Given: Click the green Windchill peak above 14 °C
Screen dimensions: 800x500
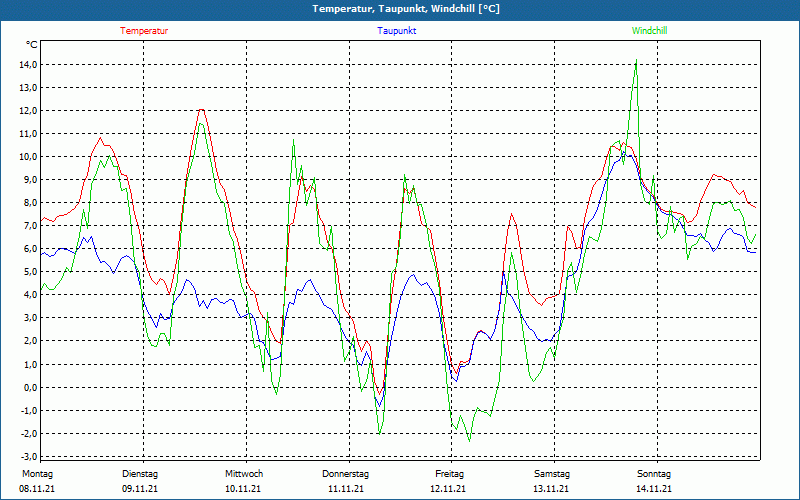Looking at the screenshot, I should [x=636, y=60].
